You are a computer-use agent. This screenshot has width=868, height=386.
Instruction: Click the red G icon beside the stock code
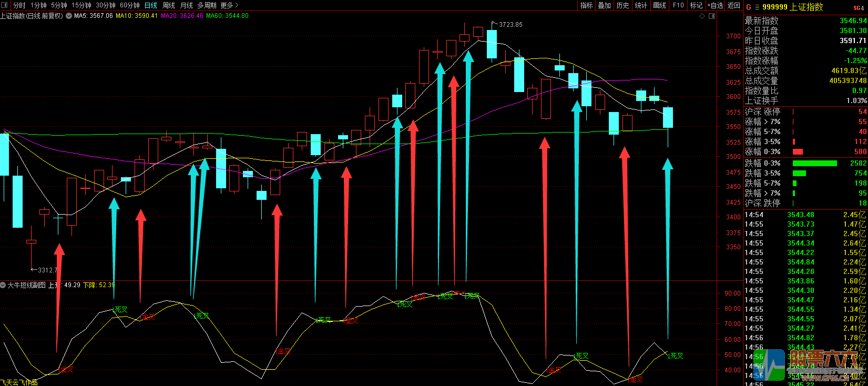[749, 7]
